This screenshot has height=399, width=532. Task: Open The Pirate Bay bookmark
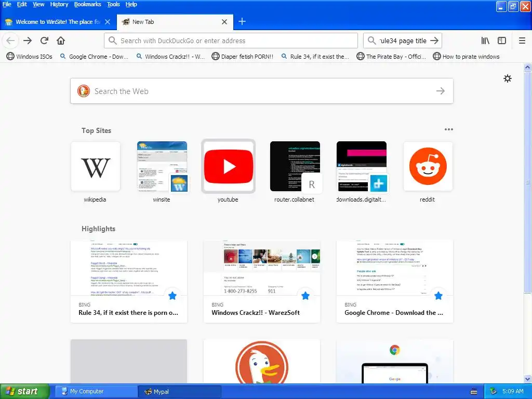coord(391,57)
